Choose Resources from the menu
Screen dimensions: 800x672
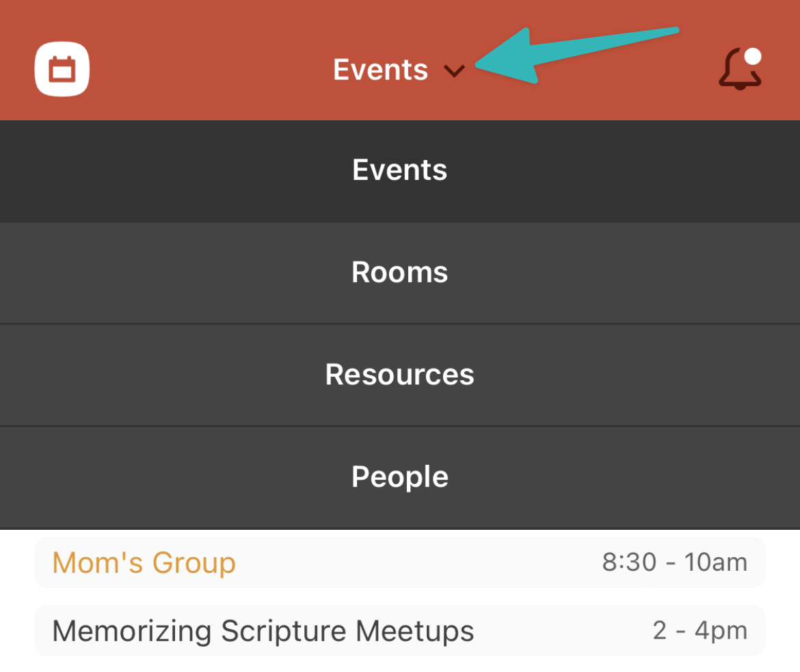pos(400,375)
